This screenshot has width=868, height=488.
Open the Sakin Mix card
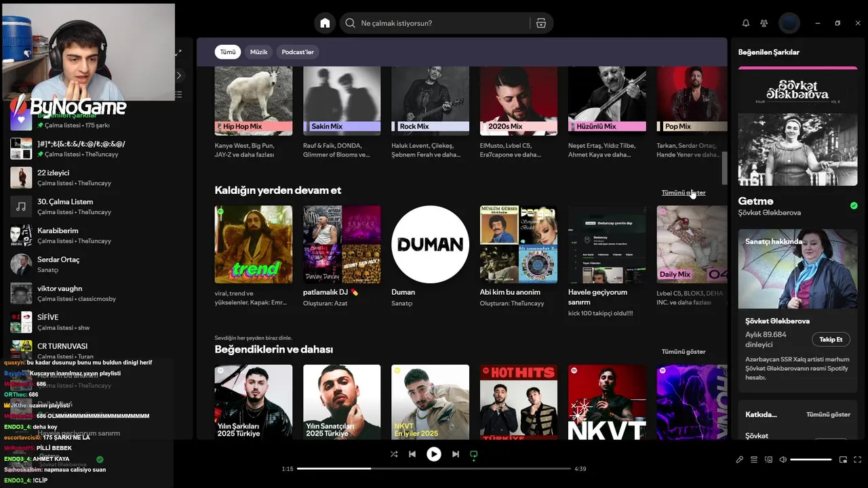342,113
